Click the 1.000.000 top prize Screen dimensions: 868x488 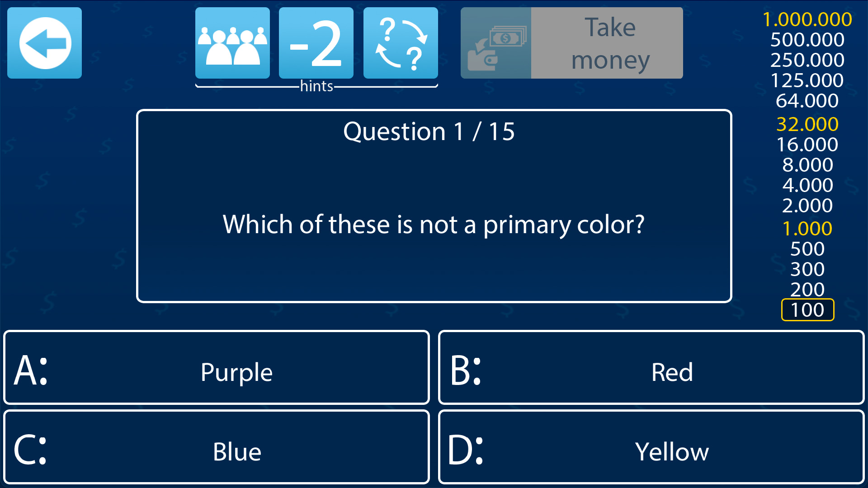807,19
